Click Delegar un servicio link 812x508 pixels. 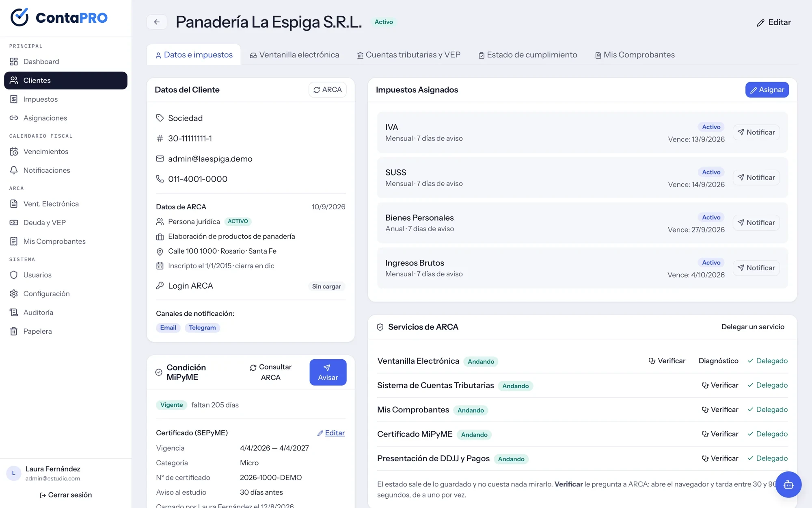(x=753, y=327)
